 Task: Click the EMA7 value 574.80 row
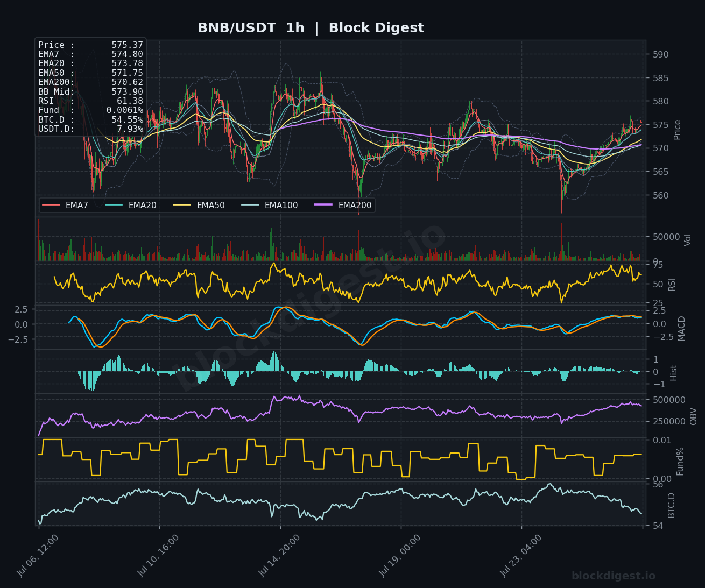click(x=90, y=54)
